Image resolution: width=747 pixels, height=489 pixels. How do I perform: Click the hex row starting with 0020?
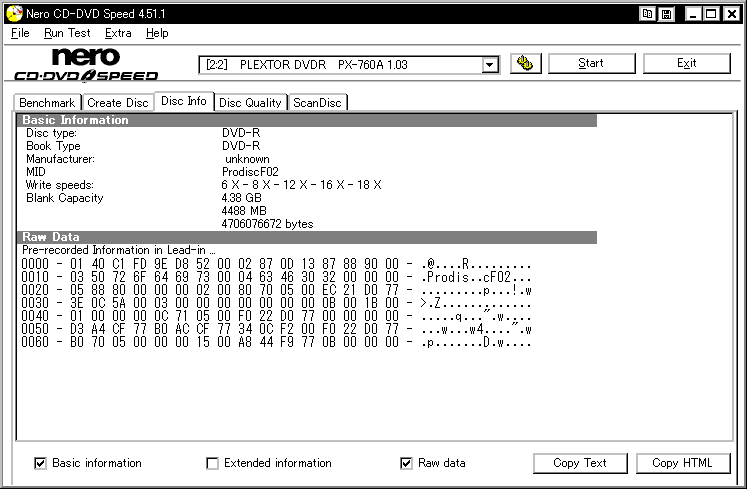276,290
